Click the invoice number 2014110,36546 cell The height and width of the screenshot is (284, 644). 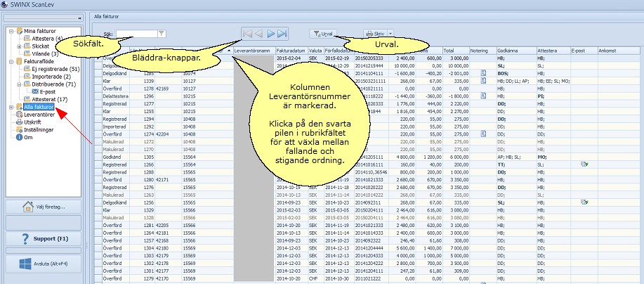coord(372,172)
